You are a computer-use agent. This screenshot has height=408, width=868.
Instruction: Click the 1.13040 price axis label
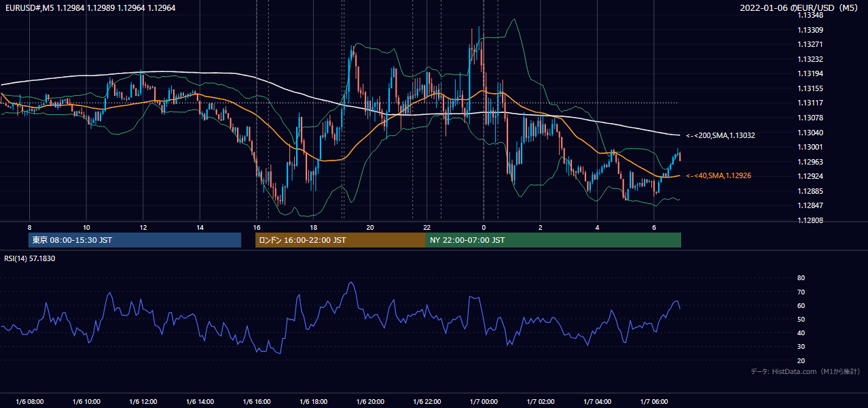tap(810, 133)
